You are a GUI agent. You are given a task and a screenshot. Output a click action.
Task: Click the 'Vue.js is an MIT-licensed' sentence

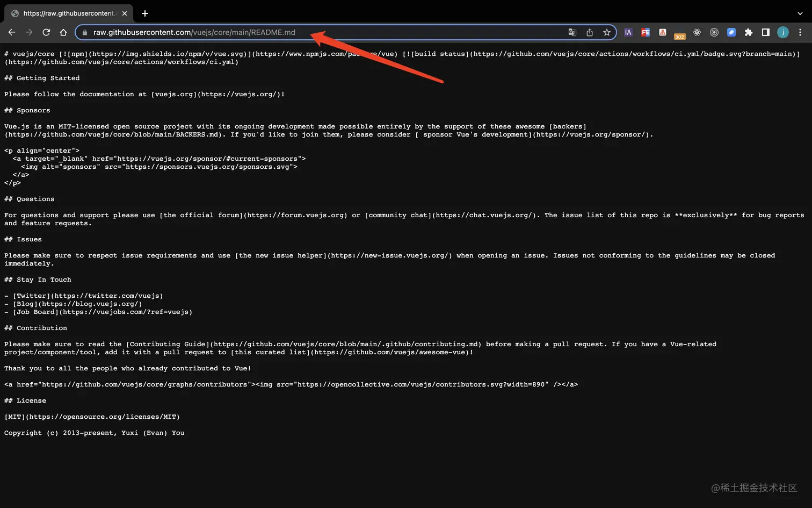[329, 131]
